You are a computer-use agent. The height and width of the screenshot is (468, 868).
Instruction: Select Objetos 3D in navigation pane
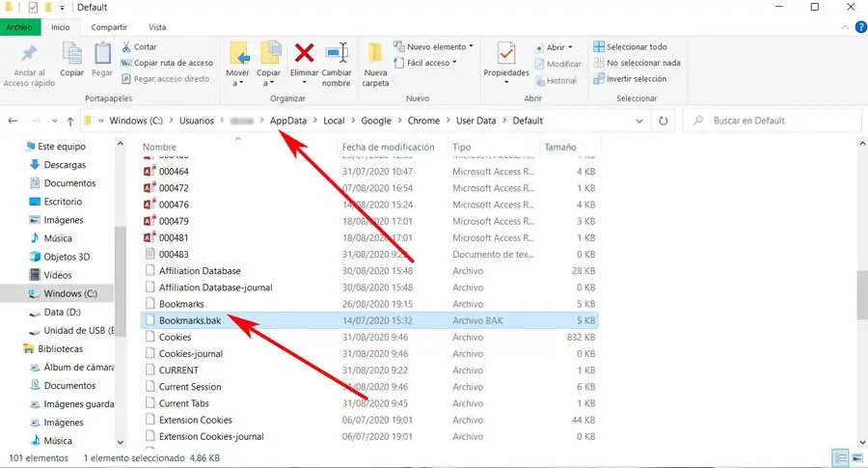pos(67,257)
